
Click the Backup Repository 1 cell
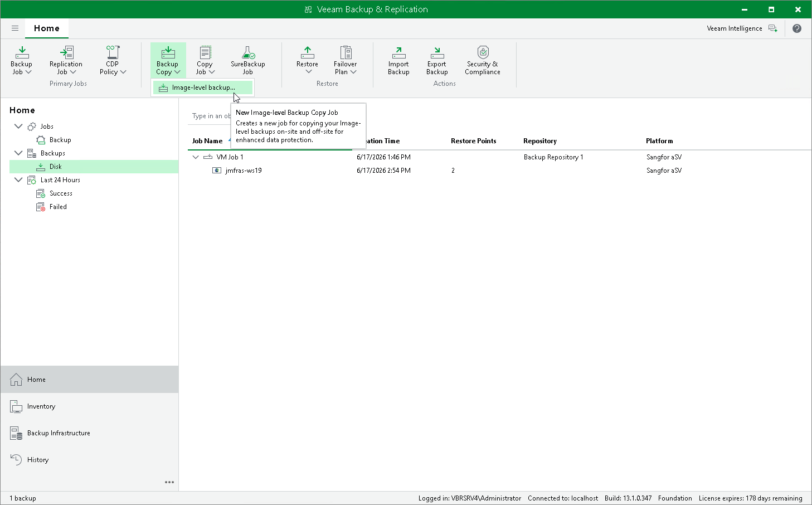pyautogui.click(x=553, y=157)
